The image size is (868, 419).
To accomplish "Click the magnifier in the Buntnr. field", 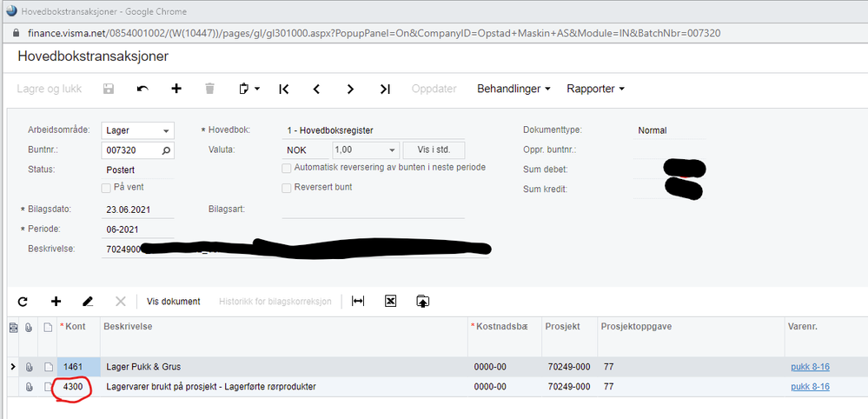I will pos(165,150).
